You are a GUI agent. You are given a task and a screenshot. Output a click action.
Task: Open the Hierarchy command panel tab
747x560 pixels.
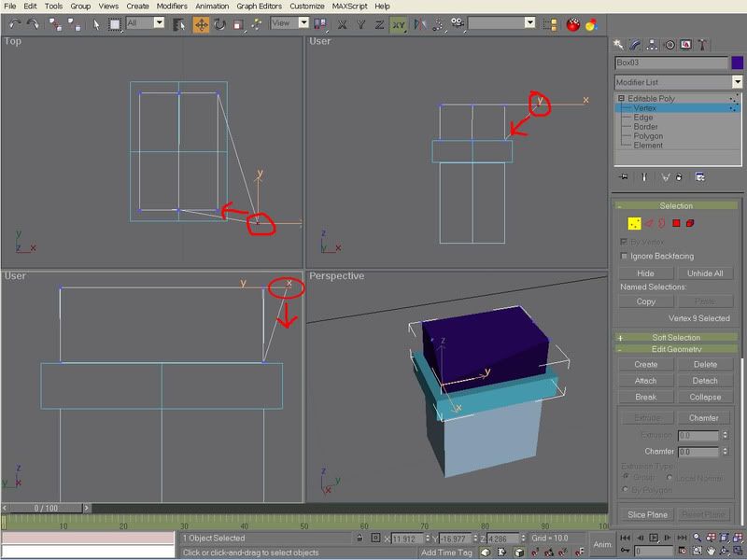point(653,44)
